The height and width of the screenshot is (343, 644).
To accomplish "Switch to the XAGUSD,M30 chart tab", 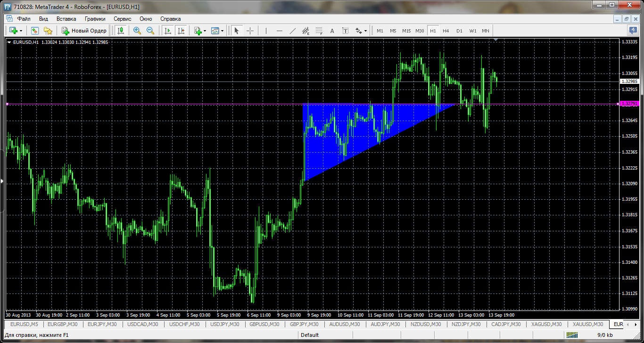I will coord(546,324).
